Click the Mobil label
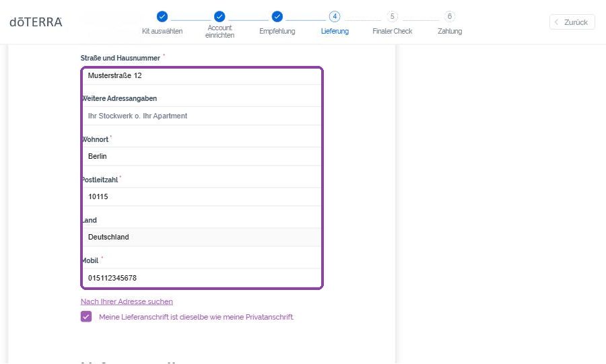The image size is (606, 364). point(90,260)
